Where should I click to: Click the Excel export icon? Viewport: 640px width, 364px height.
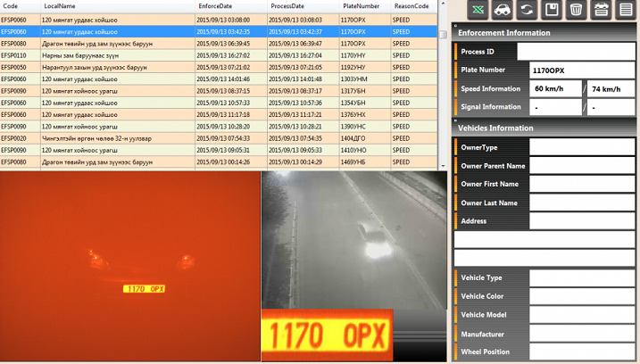(478, 10)
